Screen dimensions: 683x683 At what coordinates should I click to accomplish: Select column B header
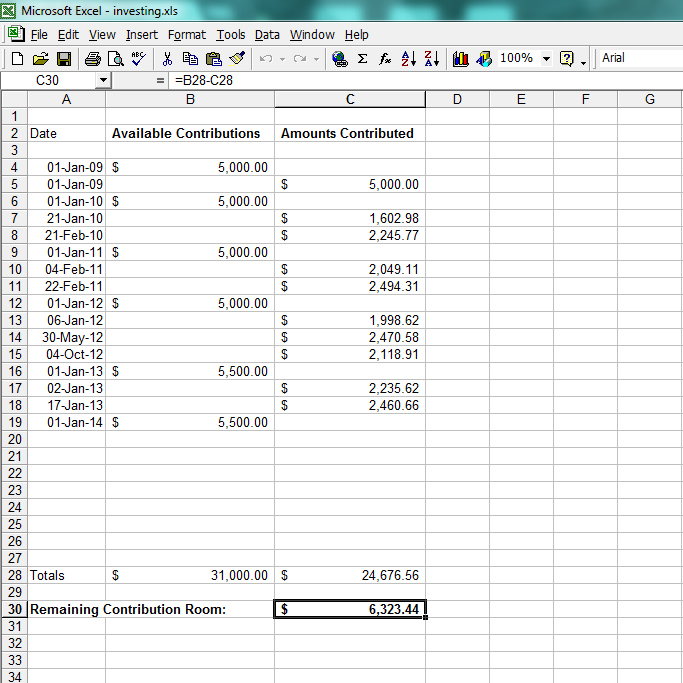[x=190, y=99]
